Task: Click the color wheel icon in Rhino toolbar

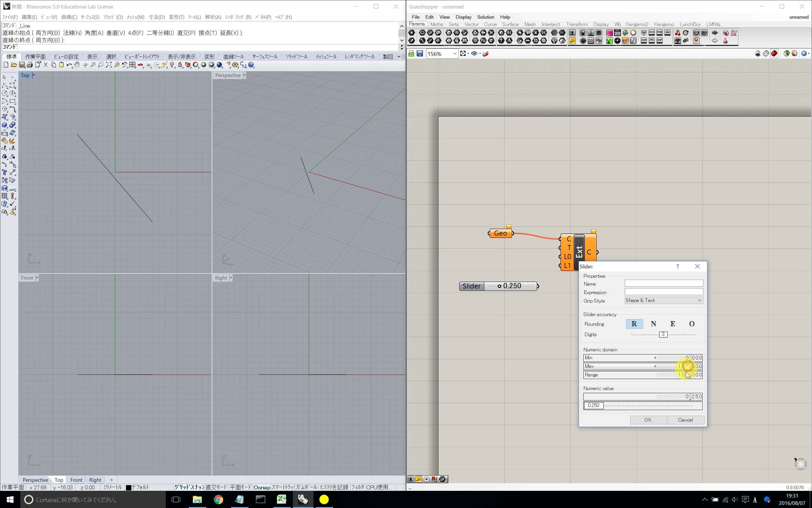Action: [196, 65]
